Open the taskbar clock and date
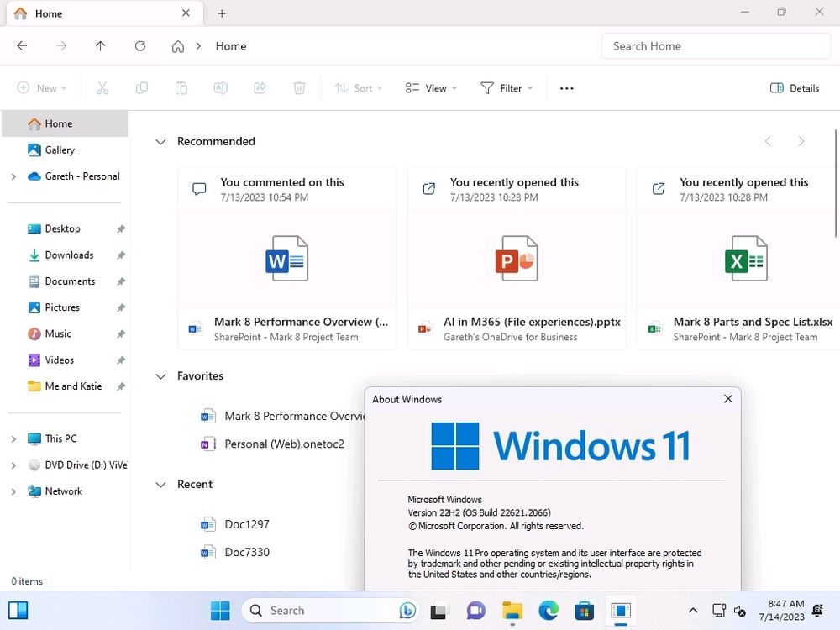The width and height of the screenshot is (840, 630). pyautogui.click(x=781, y=610)
